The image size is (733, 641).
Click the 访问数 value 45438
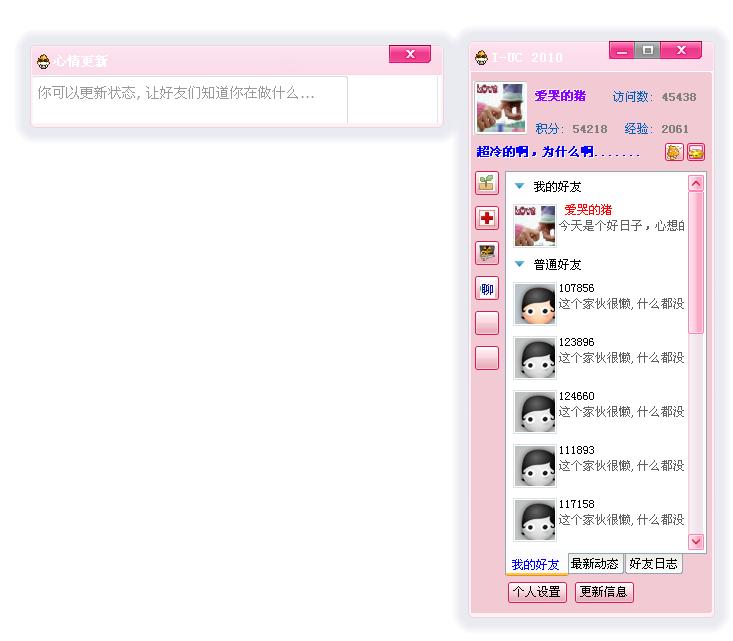pos(679,97)
